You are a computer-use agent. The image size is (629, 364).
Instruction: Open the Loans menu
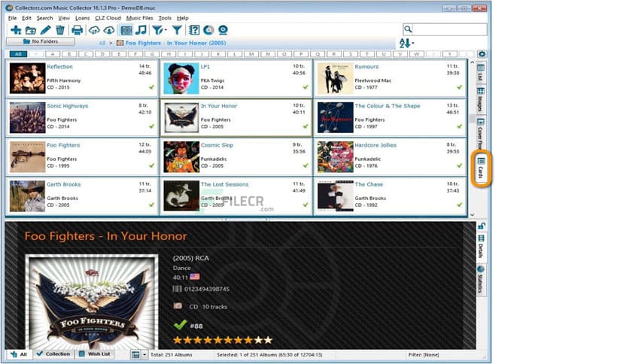pos(82,18)
